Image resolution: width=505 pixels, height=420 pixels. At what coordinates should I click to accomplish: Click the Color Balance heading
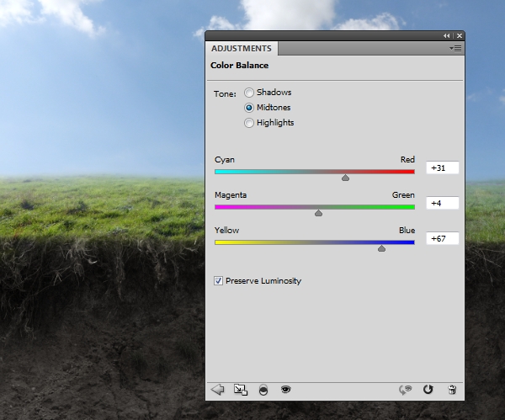click(239, 66)
